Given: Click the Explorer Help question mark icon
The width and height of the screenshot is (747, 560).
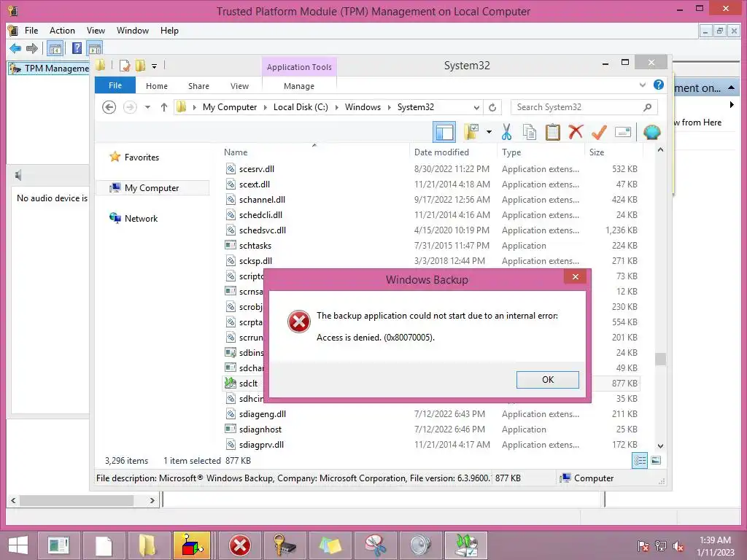Looking at the screenshot, I should click(x=659, y=85).
